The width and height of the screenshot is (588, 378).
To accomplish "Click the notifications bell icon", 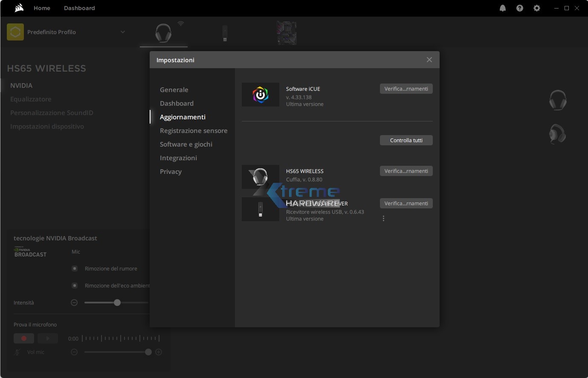I will (503, 8).
